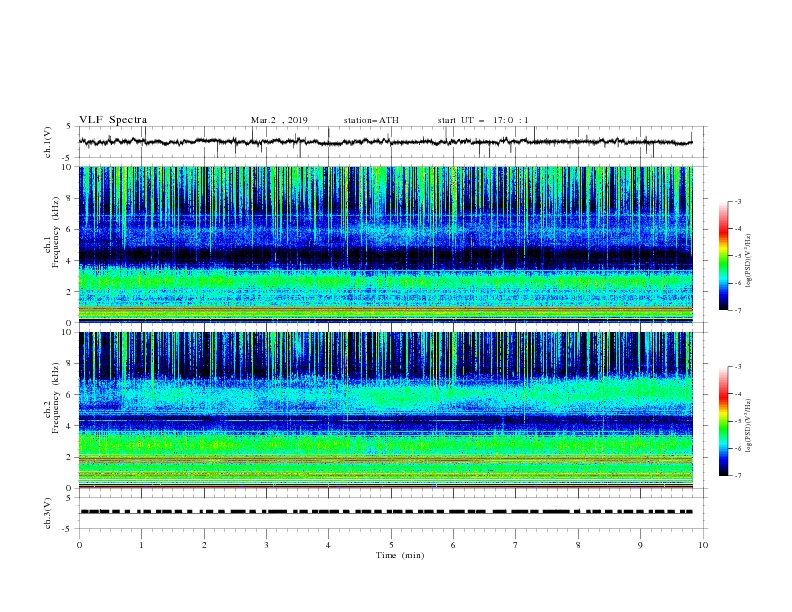Click the "Time (min)" axis label

400,555
